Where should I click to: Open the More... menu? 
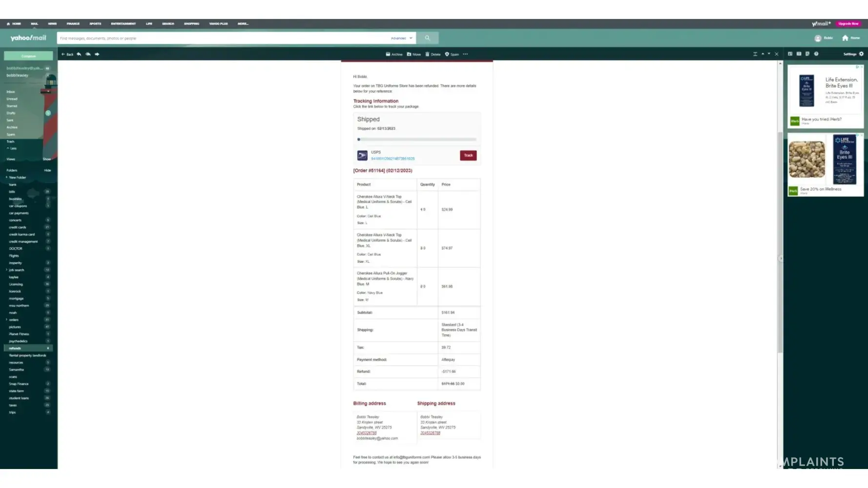243,23
